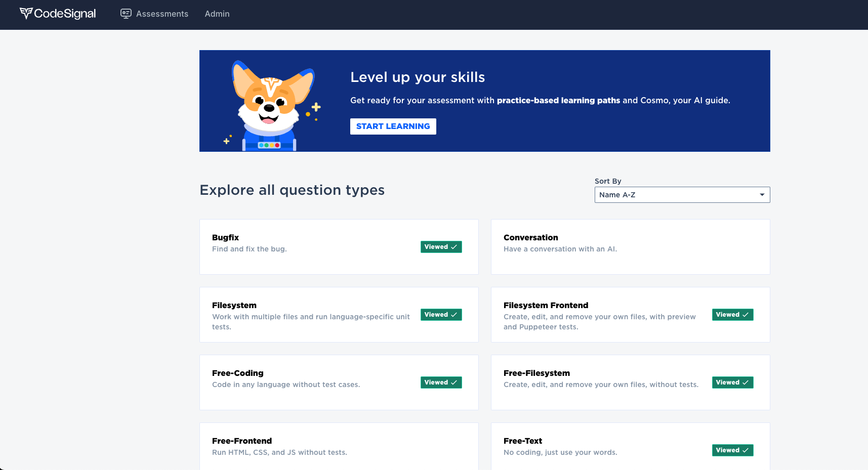Viewport: 868px width, 470px height.
Task: Click the CodeSignal logo
Action: point(58,14)
